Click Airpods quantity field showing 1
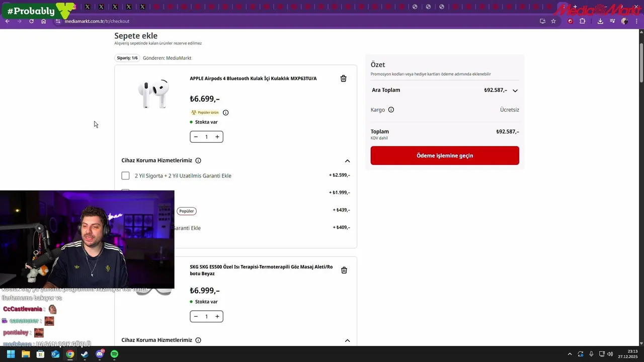 (x=206, y=137)
